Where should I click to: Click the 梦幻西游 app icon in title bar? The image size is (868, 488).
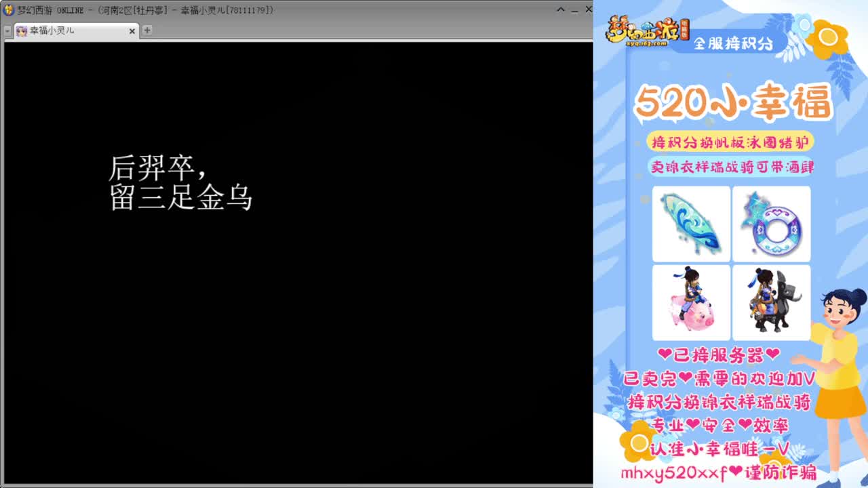9,10
